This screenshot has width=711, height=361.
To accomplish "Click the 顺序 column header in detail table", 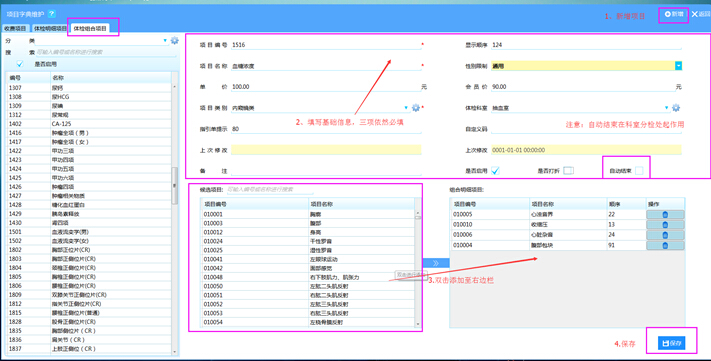I will pyautogui.click(x=626, y=204).
